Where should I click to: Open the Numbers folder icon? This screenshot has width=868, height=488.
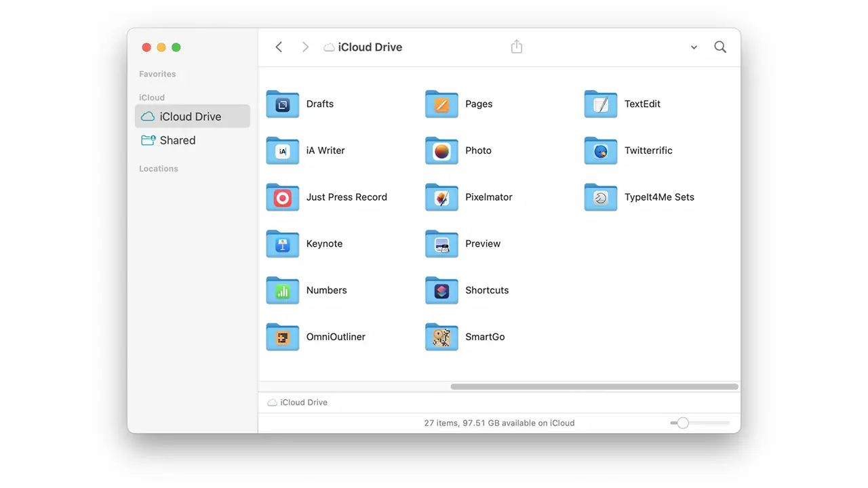283,291
